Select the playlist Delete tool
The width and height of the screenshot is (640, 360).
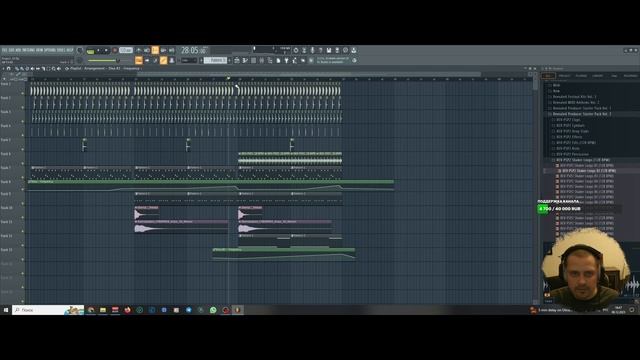point(27,69)
